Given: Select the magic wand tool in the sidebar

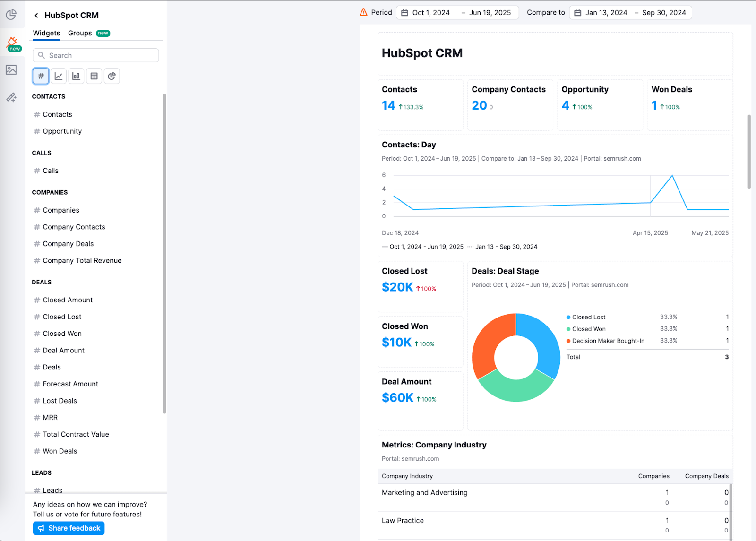Looking at the screenshot, I should point(11,97).
